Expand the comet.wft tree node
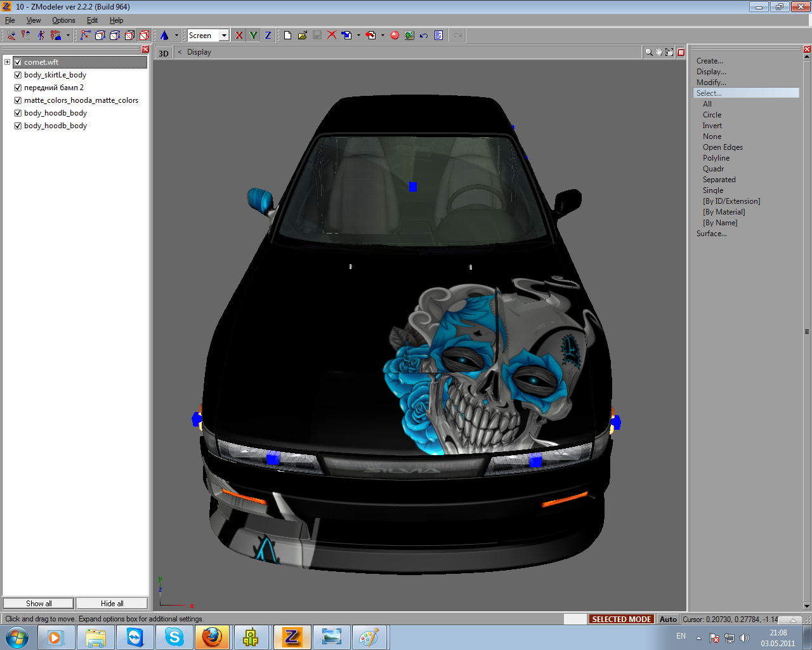812x650 pixels. pyautogui.click(x=7, y=62)
